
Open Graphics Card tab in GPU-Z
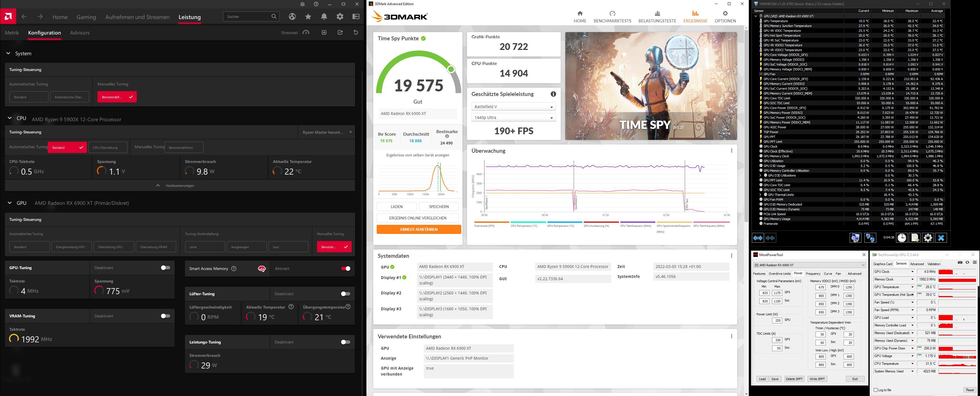tap(883, 264)
